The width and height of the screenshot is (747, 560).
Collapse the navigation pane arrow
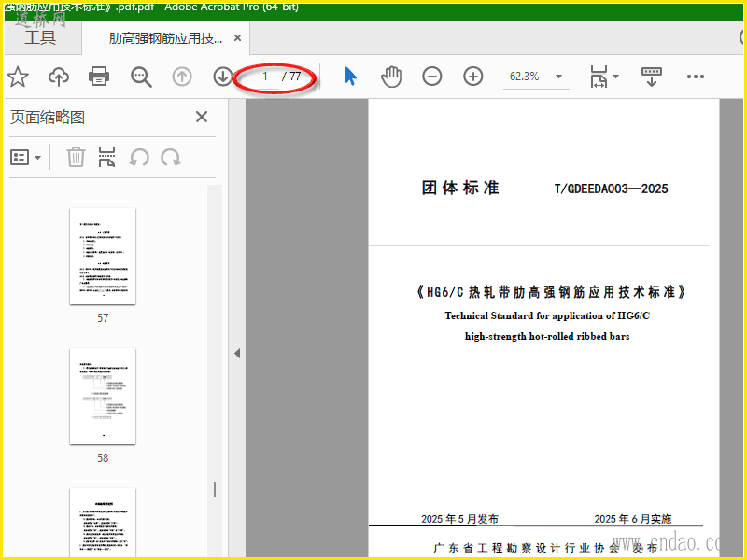(x=237, y=354)
